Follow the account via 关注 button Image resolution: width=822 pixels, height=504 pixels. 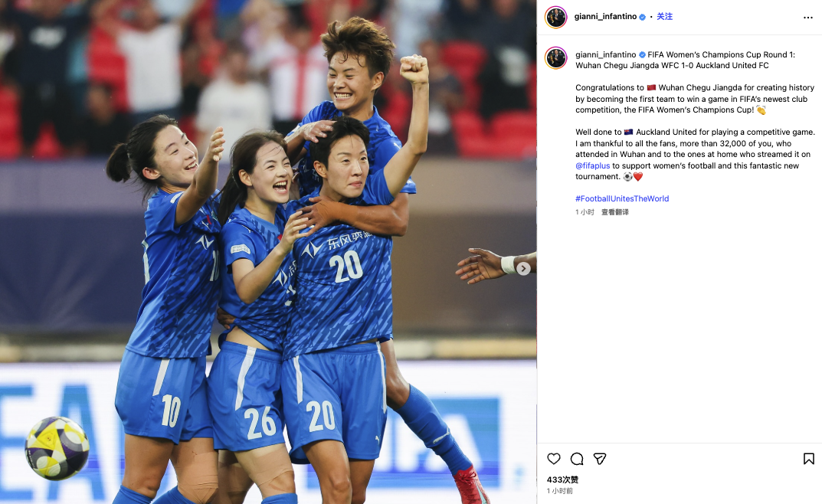tap(664, 17)
